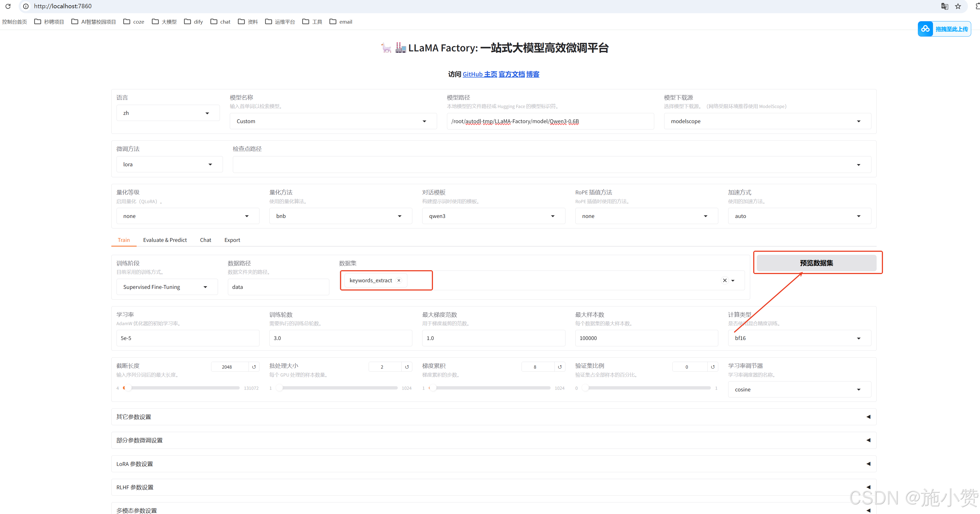Open the chat bookmark folder
This screenshot has height=514, width=980.
[220, 22]
